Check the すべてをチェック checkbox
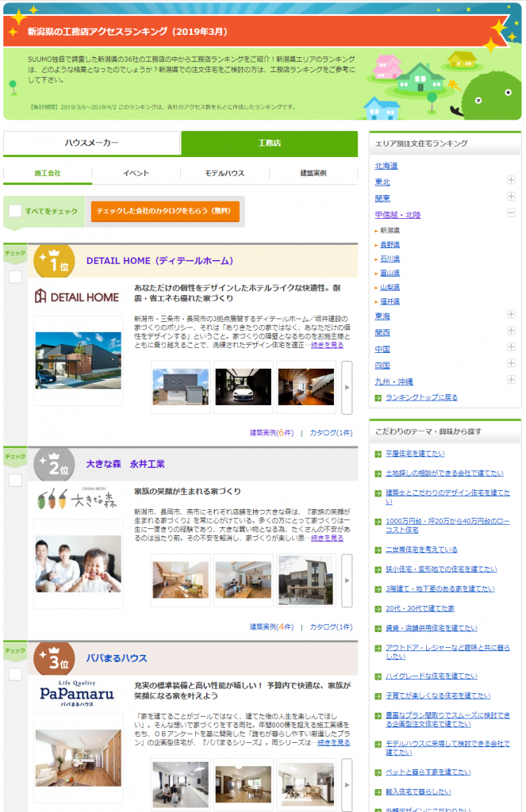The height and width of the screenshot is (812, 526). click(15, 211)
